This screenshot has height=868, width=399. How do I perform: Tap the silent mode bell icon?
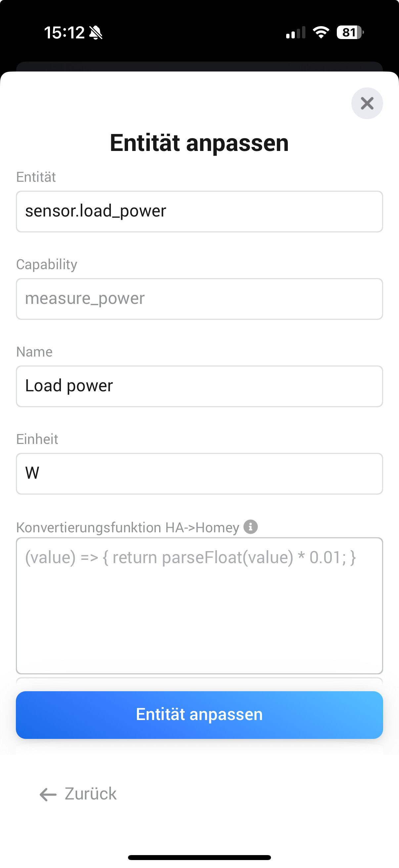click(96, 33)
